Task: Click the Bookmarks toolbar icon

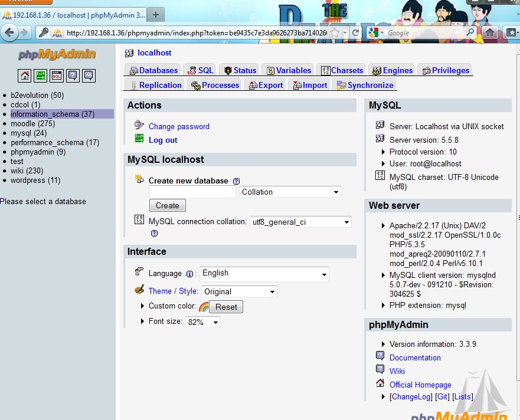Action: (x=511, y=32)
